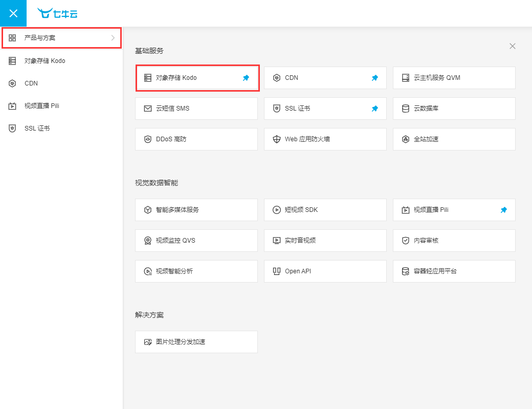Click the 视频直播 Pili sidebar icon
This screenshot has width=532, height=409.
point(12,106)
